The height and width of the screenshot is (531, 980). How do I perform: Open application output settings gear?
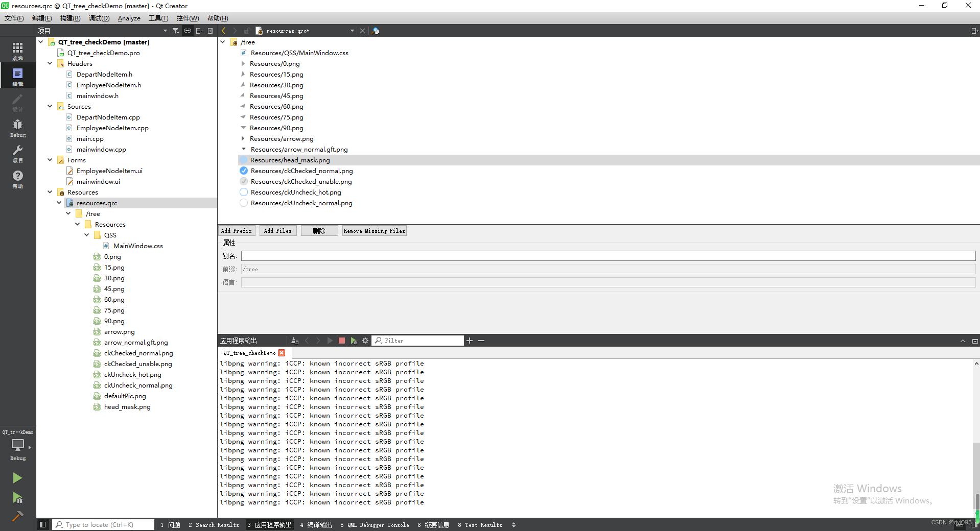tap(365, 341)
